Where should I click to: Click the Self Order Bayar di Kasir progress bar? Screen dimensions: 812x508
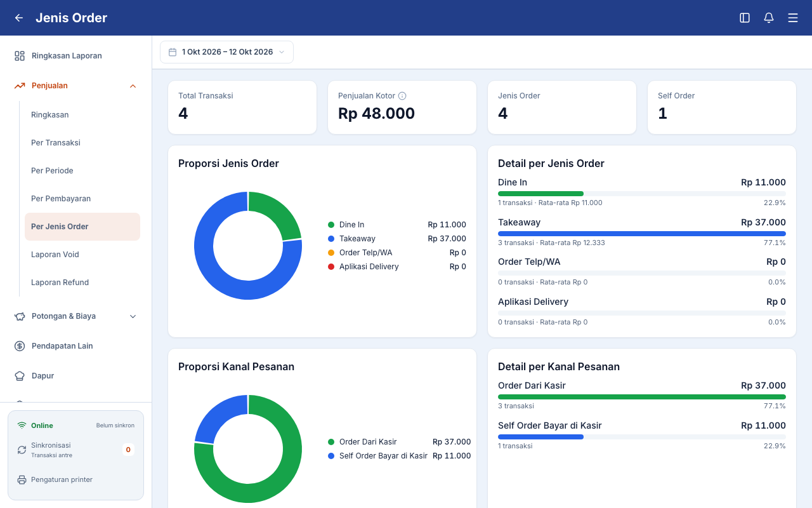coord(642,437)
